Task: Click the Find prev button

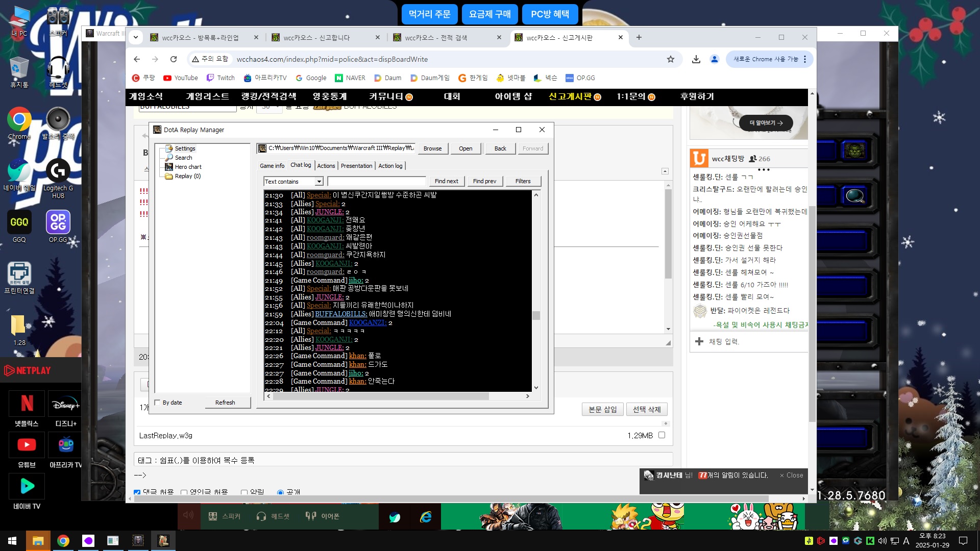Action: coord(484,181)
